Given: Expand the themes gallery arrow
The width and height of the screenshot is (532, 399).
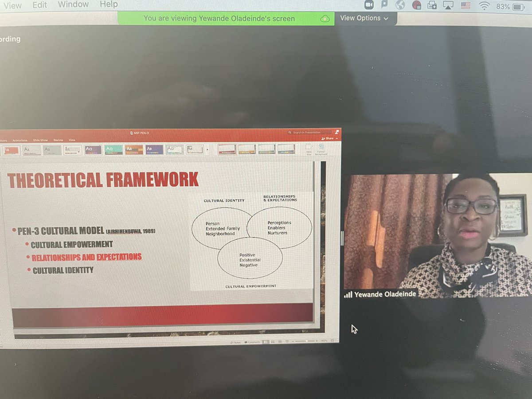Looking at the screenshot, I should click(x=207, y=149).
